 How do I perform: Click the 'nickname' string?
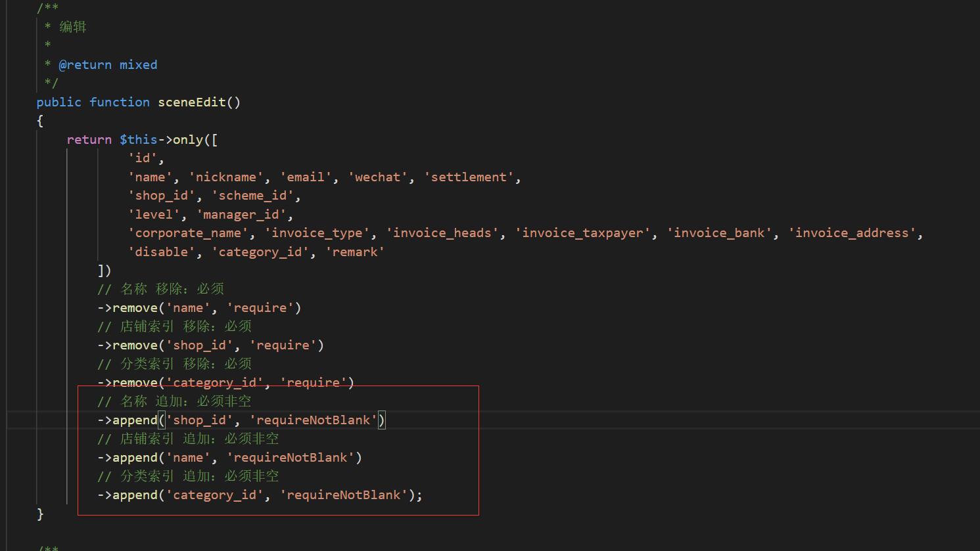click(x=226, y=177)
